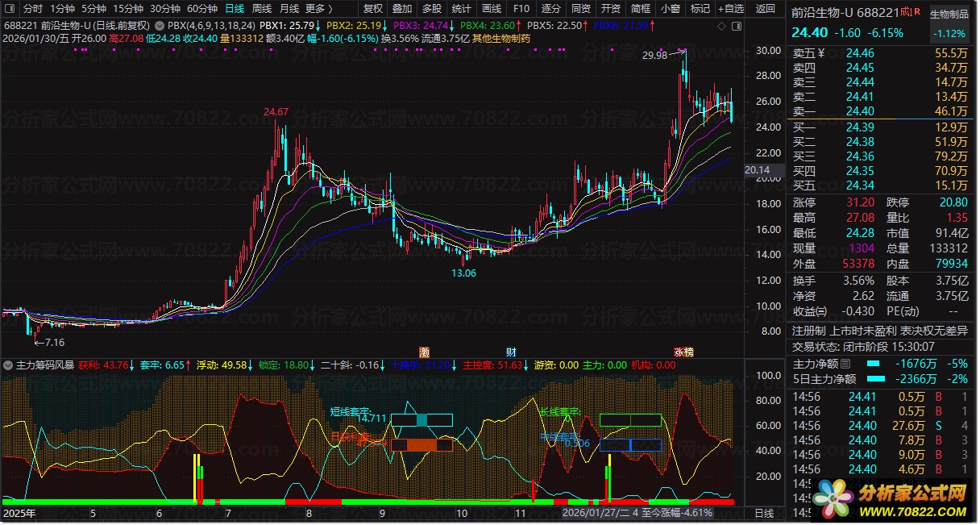Image resolution: width=980 pixels, height=525 pixels.
Task: Click the diamond icon at chart header right
Action: coord(721,26)
